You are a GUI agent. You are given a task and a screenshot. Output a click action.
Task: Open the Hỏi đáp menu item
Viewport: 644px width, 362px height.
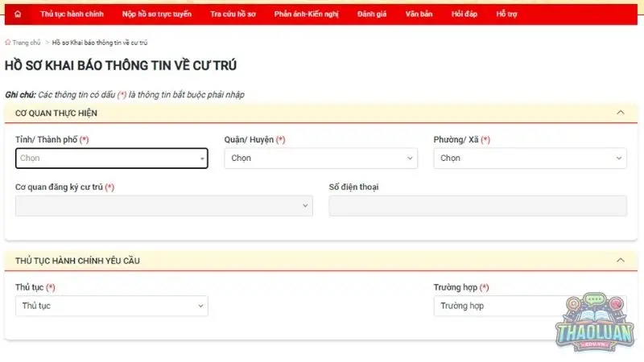[464, 14]
